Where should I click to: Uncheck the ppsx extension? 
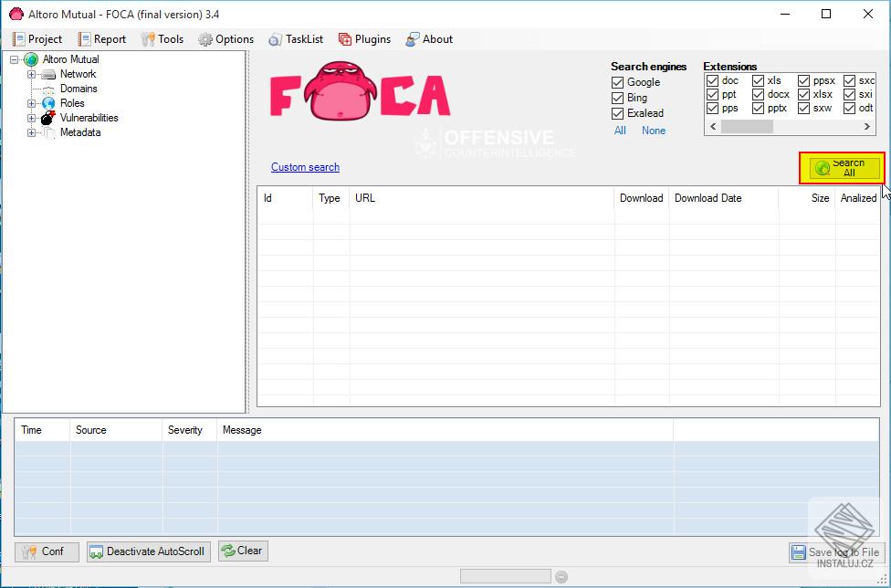pos(803,80)
